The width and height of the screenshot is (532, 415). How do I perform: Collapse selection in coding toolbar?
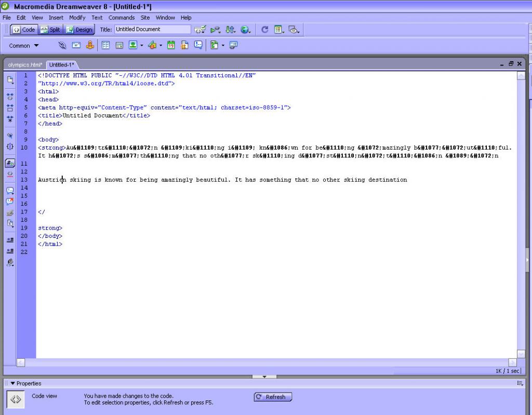tap(10, 108)
